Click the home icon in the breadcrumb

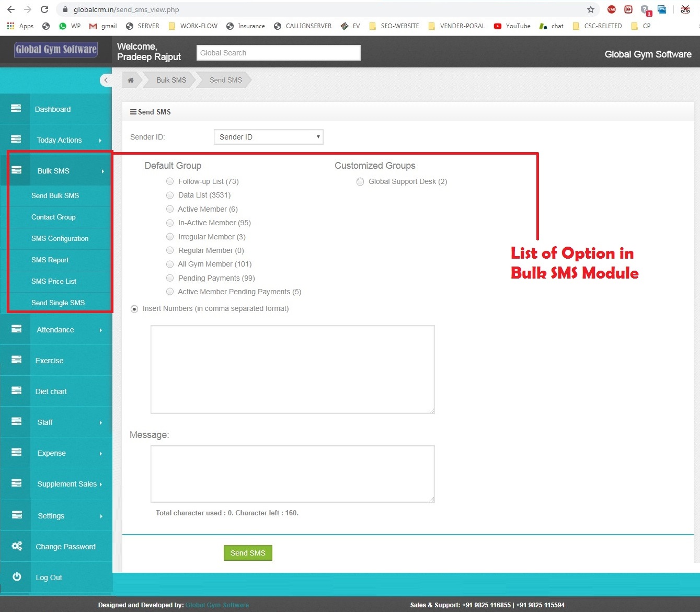point(131,79)
